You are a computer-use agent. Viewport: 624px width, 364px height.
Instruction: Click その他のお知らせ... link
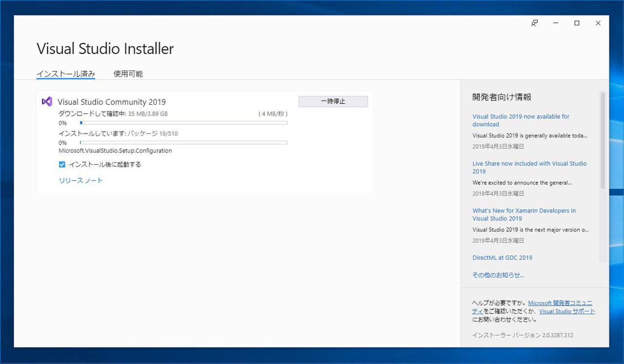pos(498,275)
